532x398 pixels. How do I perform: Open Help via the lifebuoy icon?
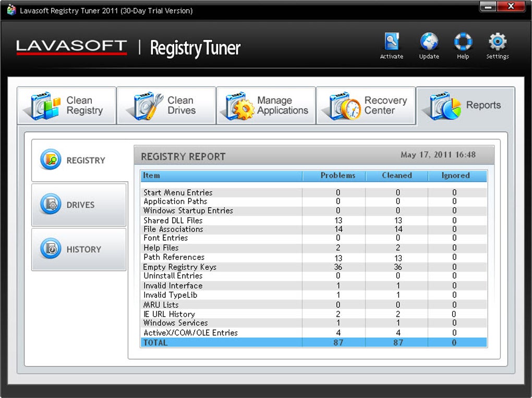[x=463, y=42]
